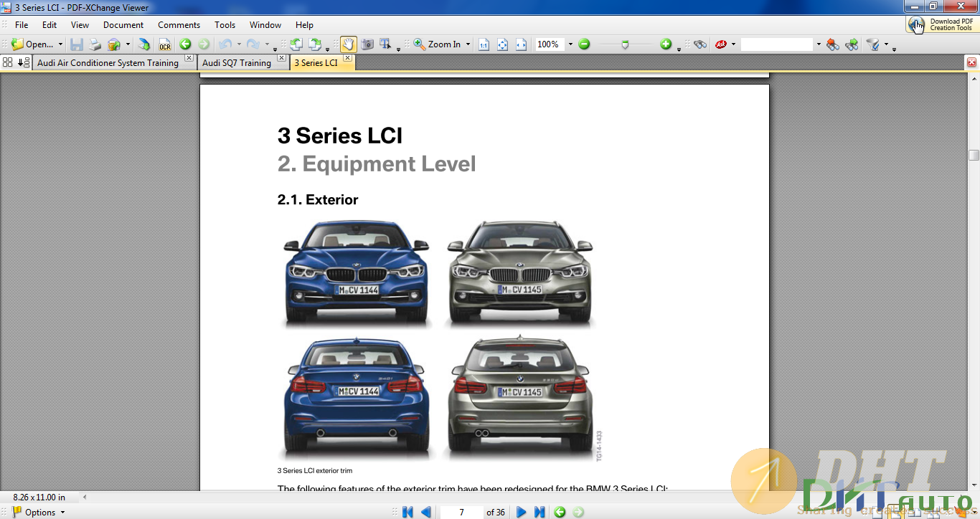
Task: Click the tab thumbnails grid icon
Action: (x=8, y=62)
